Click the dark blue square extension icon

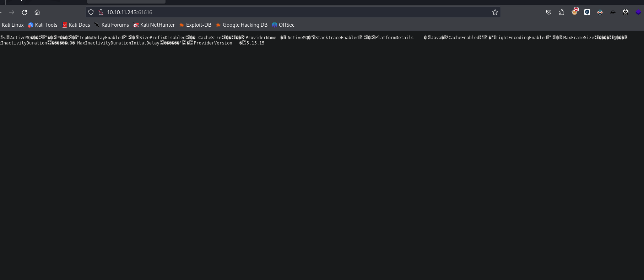tap(587, 12)
